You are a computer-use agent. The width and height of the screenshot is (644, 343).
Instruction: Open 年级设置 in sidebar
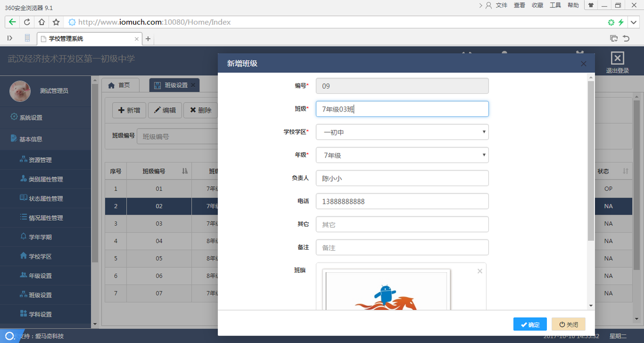point(46,275)
